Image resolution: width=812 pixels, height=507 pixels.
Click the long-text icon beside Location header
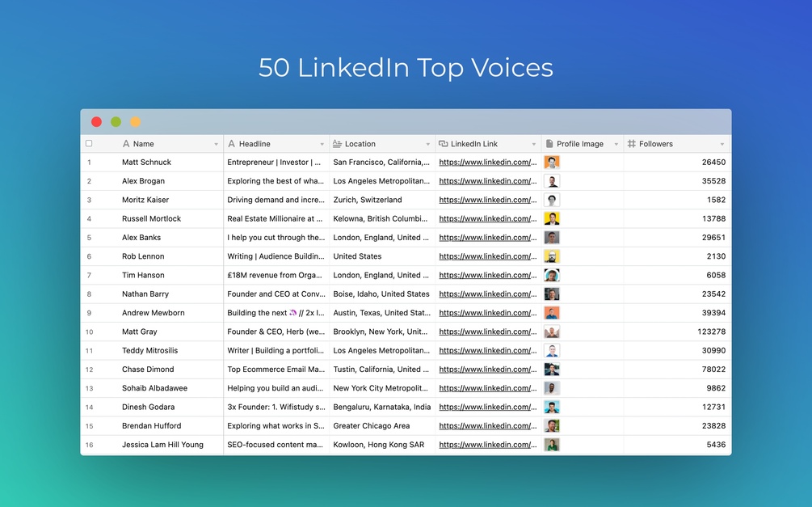click(337, 144)
